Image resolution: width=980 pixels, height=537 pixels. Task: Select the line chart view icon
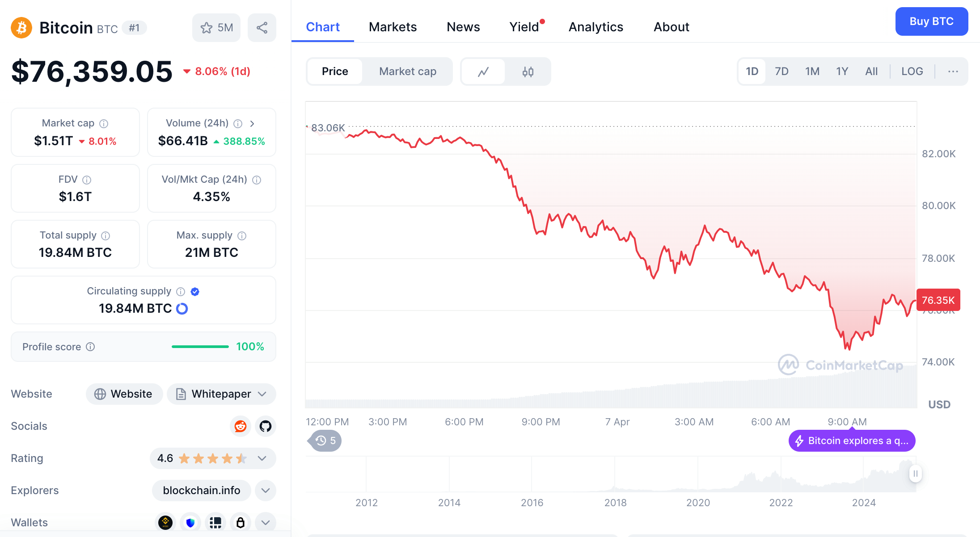coord(483,71)
